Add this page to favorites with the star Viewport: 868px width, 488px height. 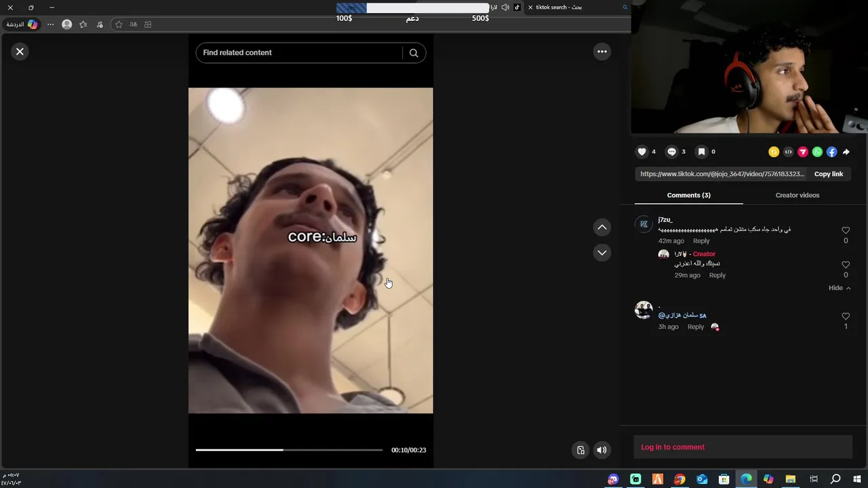[x=119, y=24]
